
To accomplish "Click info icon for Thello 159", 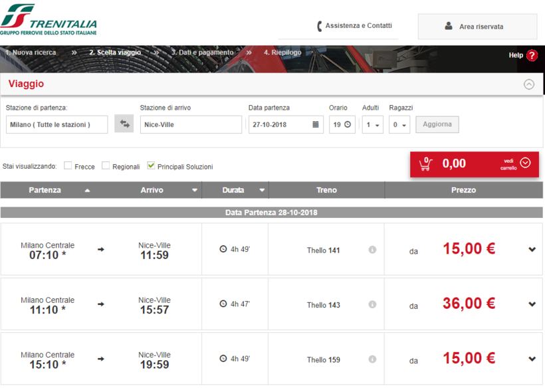I will point(372,359).
